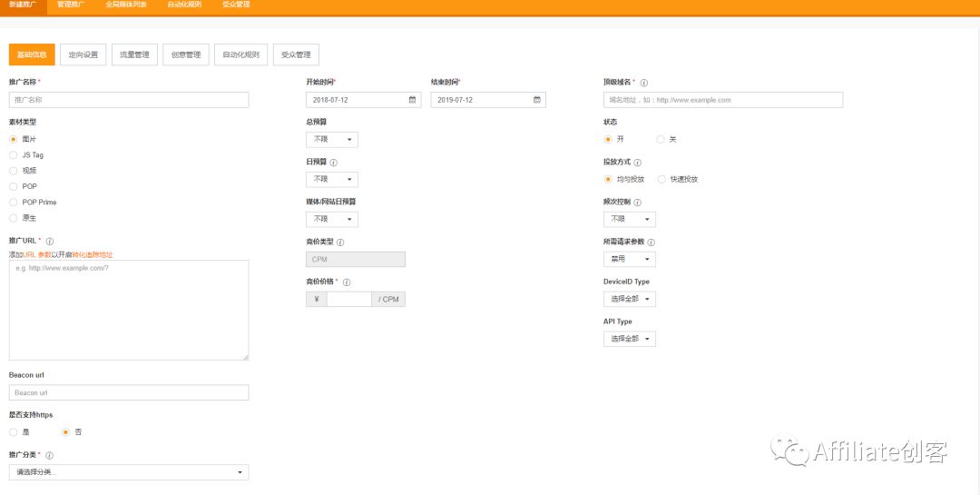Switch to the 受众管理 sub-tab below the menu
The height and width of the screenshot is (495, 980).
(x=296, y=54)
